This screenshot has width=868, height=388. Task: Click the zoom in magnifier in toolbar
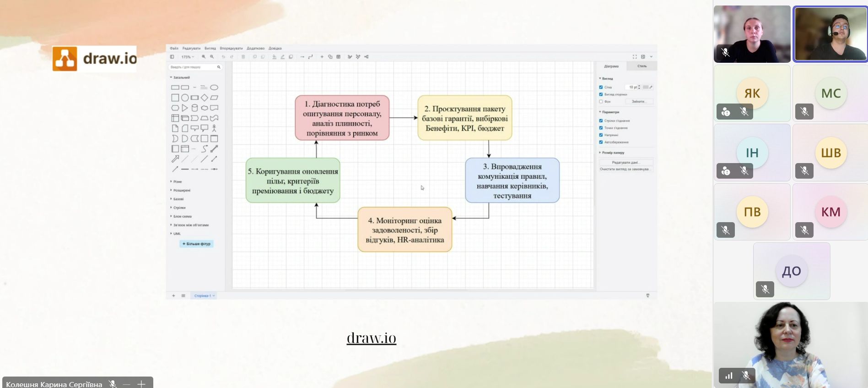204,57
